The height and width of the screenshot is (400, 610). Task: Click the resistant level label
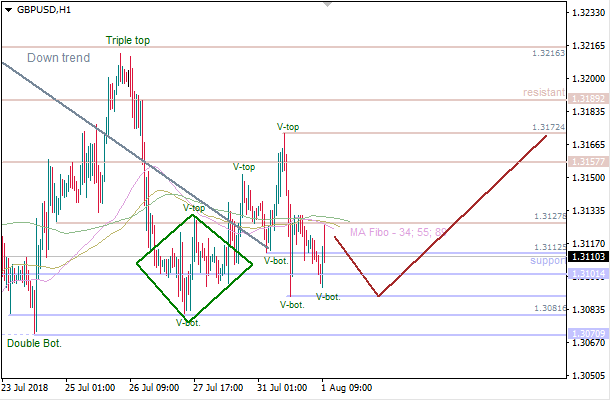[x=543, y=92]
